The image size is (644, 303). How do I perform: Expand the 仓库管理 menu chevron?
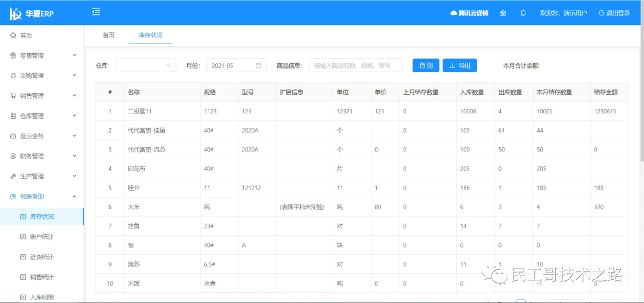pyautogui.click(x=75, y=115)
